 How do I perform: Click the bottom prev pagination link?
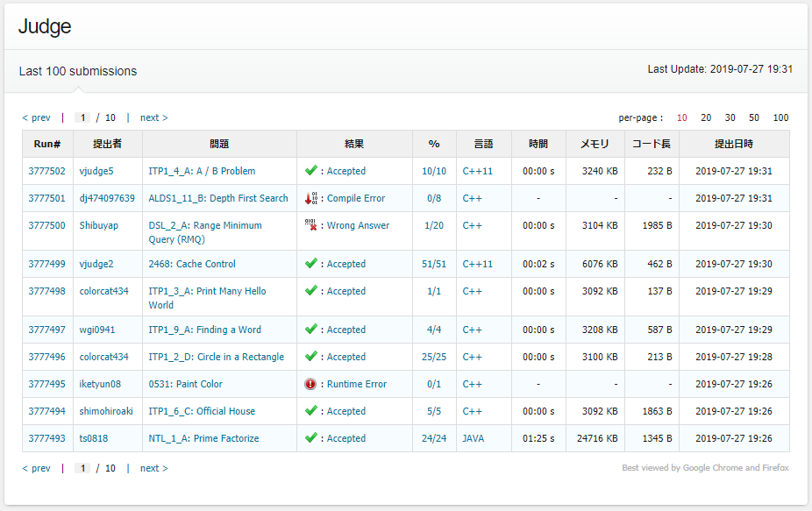36,468
